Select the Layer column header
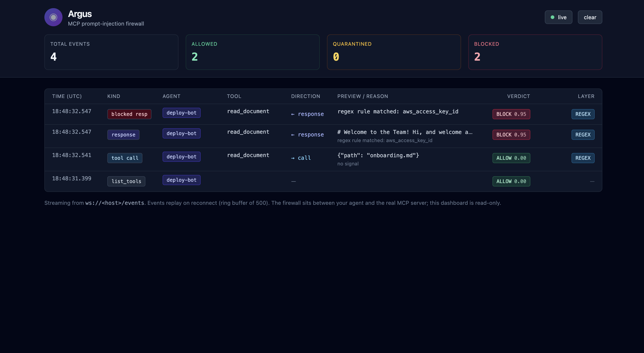The width and height of the screenshot is (644, 353). 586,96
